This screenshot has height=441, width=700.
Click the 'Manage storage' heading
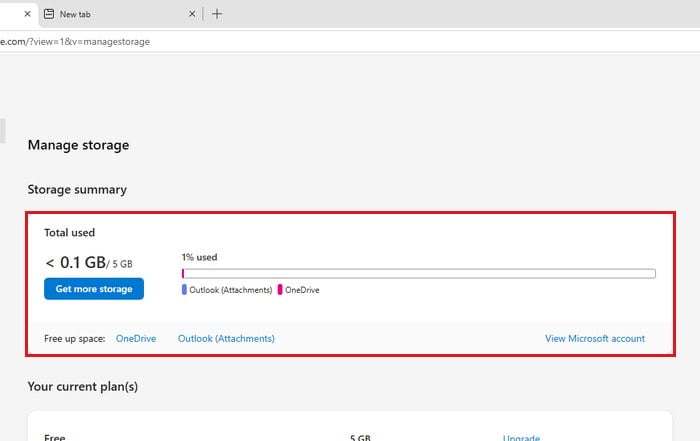(78, 145)
